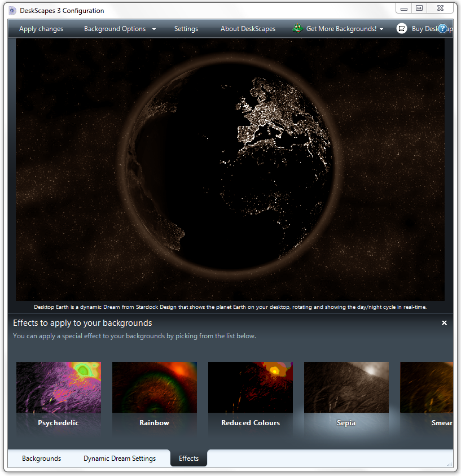Switch to the Backgrounds tab
Screen dimensions: 461x476
click(42, 458)
